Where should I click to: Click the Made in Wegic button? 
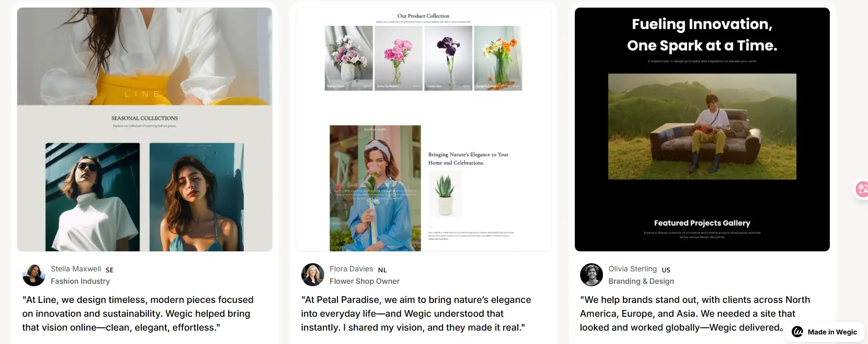(x=825, y=332)
